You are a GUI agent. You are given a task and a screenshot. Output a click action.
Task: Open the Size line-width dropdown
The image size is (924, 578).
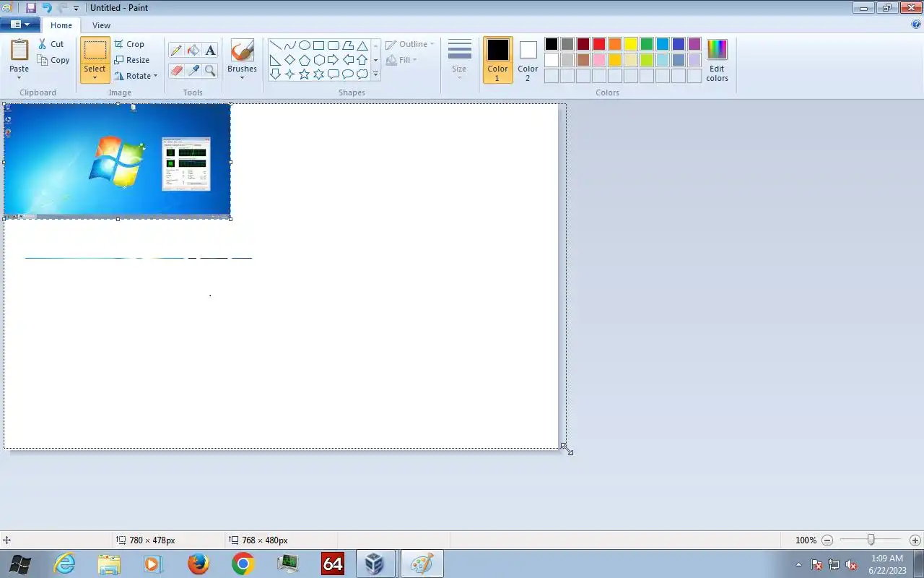[x=459, y=60]
